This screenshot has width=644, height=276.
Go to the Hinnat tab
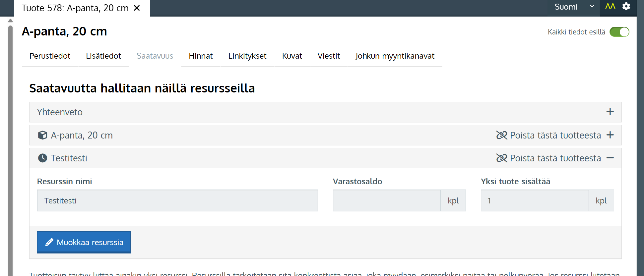click(201, 56)
